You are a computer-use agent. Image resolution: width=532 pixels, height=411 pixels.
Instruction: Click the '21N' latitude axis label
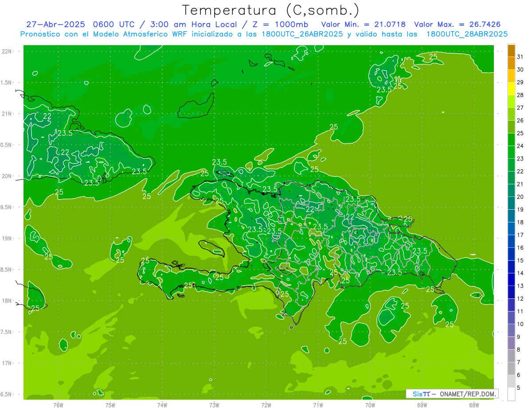(7, 114)
